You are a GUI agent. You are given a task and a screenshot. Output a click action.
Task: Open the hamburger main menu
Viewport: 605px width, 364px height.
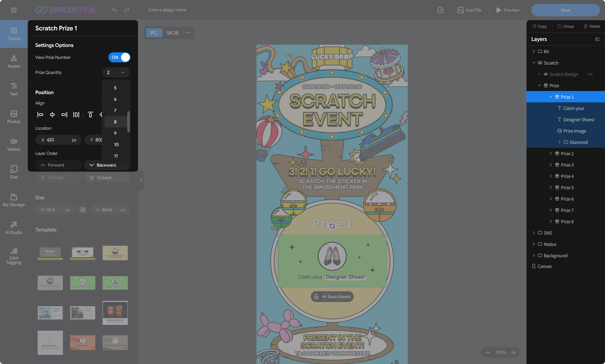tap(14, 10)
